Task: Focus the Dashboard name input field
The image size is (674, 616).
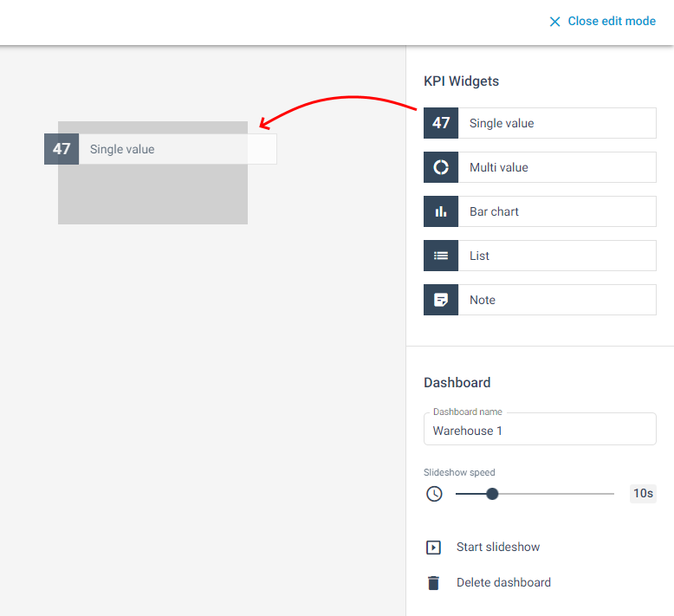Action: [540, 431]
